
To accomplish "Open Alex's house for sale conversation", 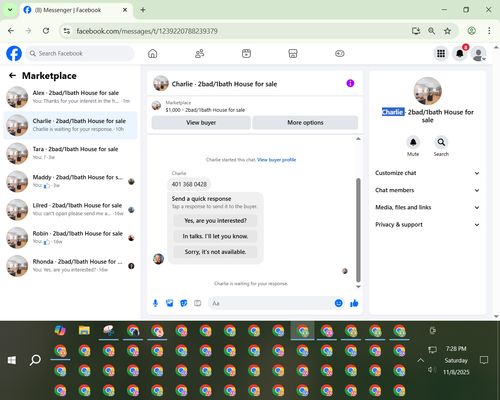I will pos(70,97).
